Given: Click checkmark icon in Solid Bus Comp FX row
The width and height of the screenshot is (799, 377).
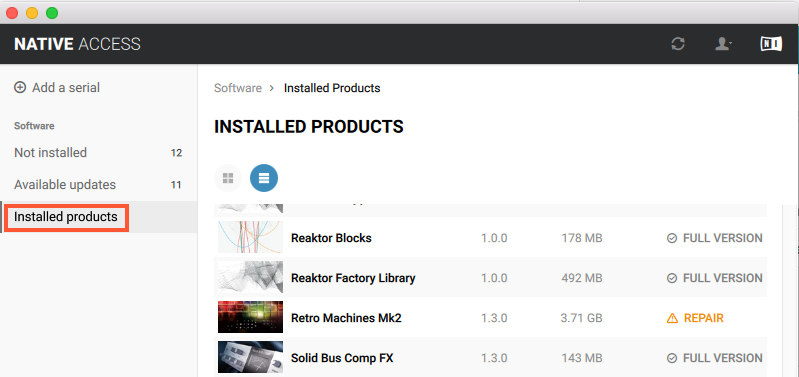Looking at the screenshot, I should coord(672,358).
